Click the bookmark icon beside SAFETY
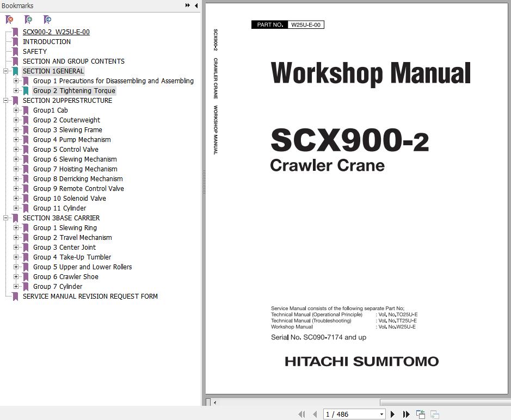The image size is (511, 420). [x=15, y=52]
